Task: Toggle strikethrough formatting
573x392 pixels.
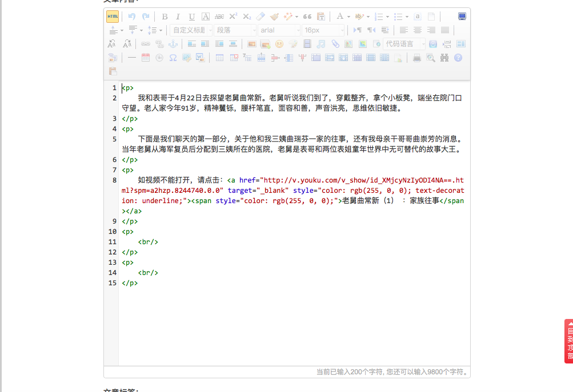Action: click(x=219, y=17)
